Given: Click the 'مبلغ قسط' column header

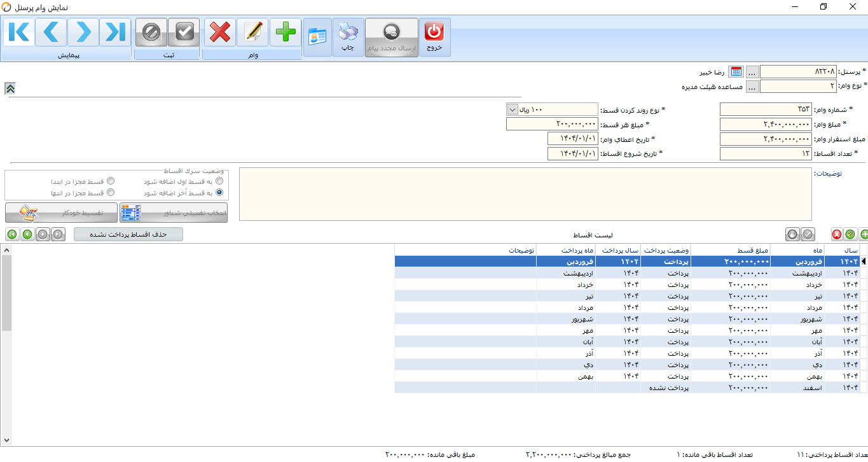Looking at the screenshot, I should (730, 249).
